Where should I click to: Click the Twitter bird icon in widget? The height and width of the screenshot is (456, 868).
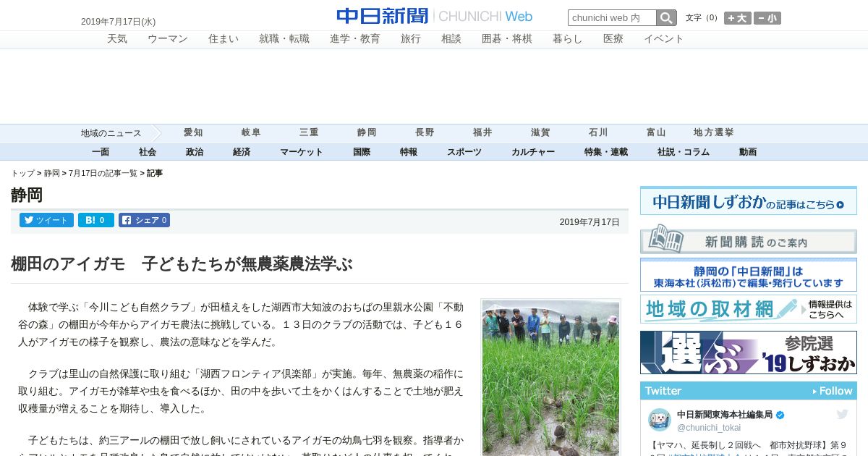coord(842,414)
